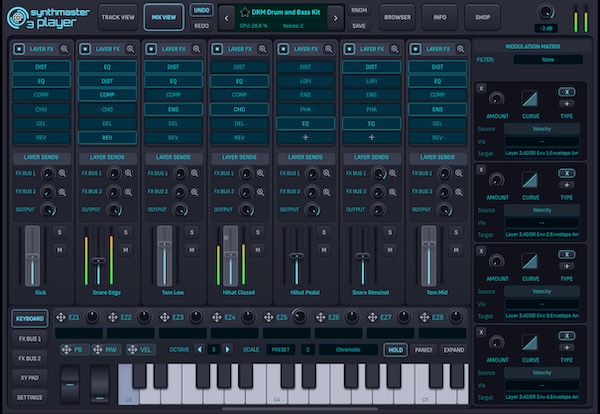Click the EZ1 assign crosshair icon

click(x=61, y=317)
